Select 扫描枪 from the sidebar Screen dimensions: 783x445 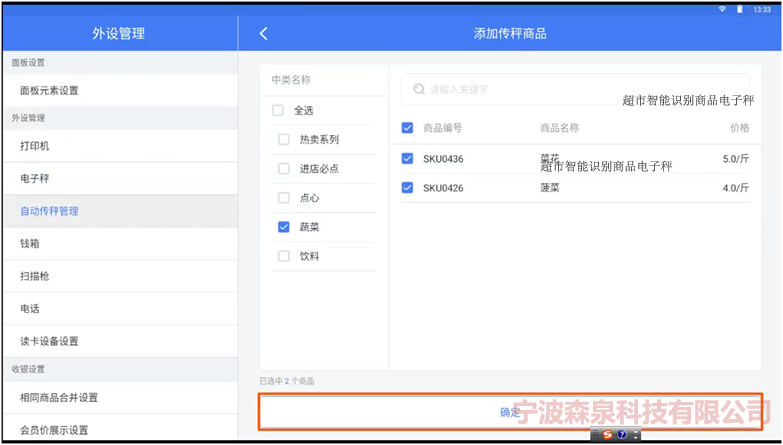point(119,276)
